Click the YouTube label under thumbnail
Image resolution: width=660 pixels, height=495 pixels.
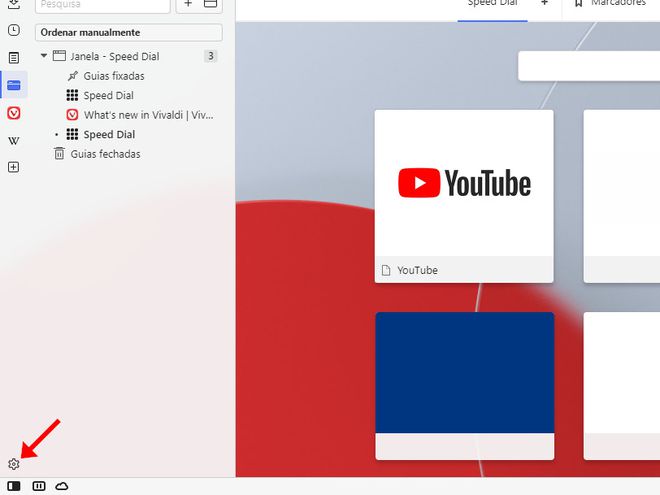(x=418, y=270)
